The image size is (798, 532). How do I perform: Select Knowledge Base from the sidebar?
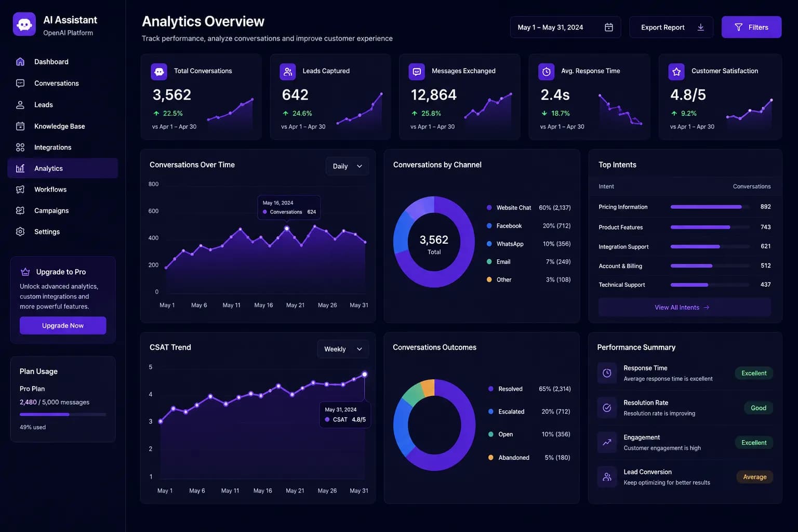[62, 126]
